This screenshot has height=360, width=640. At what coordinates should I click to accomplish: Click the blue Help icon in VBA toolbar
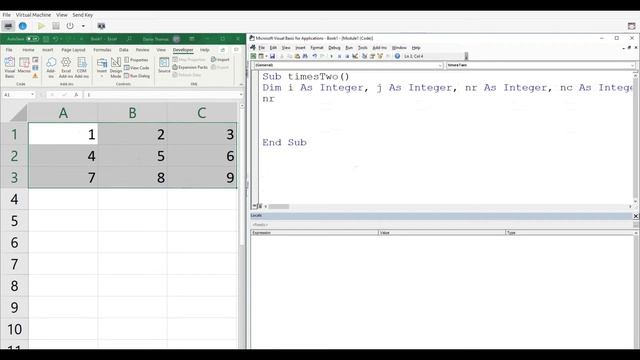pyautogui.click(x=397, y=56)
